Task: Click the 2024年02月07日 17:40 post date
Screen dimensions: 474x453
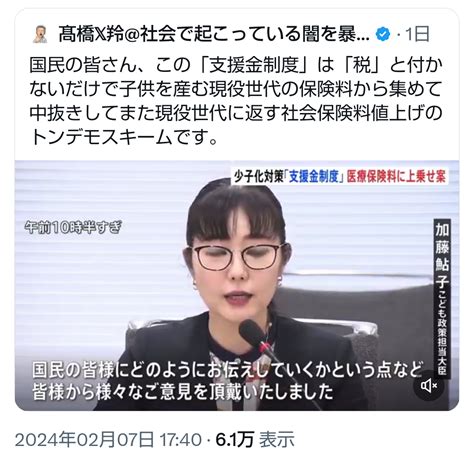Action: [108, 440]
